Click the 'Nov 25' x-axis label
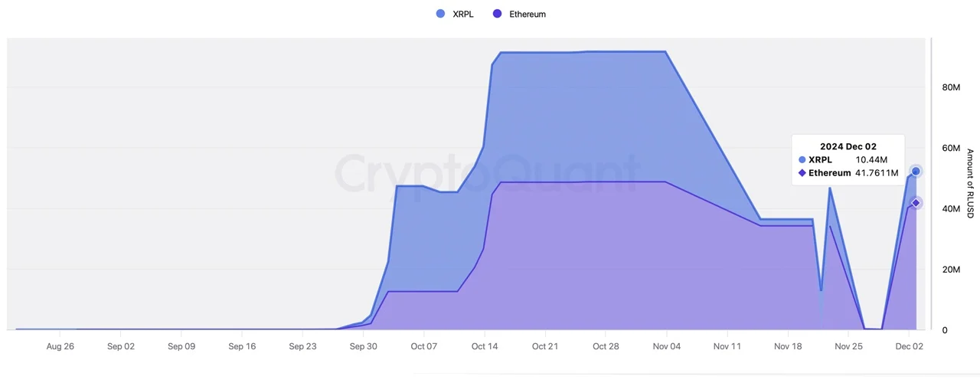The width and height of the screenshot is (980, 383). [848, 346]
